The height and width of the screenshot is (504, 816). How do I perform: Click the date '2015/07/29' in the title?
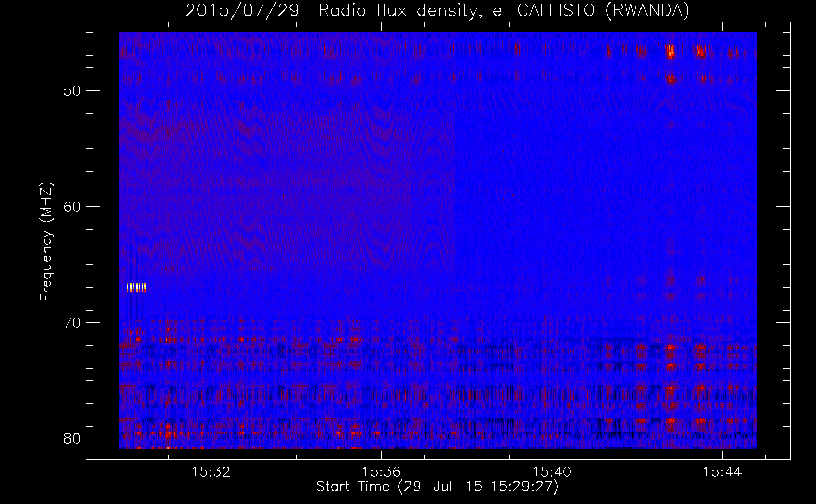[243, 10]
